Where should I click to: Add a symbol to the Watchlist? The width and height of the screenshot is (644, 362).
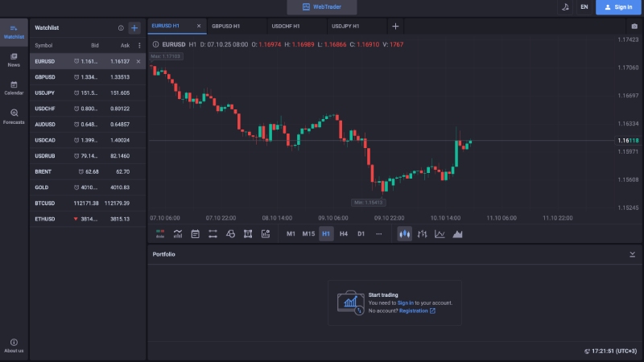[x=134, y=27]
